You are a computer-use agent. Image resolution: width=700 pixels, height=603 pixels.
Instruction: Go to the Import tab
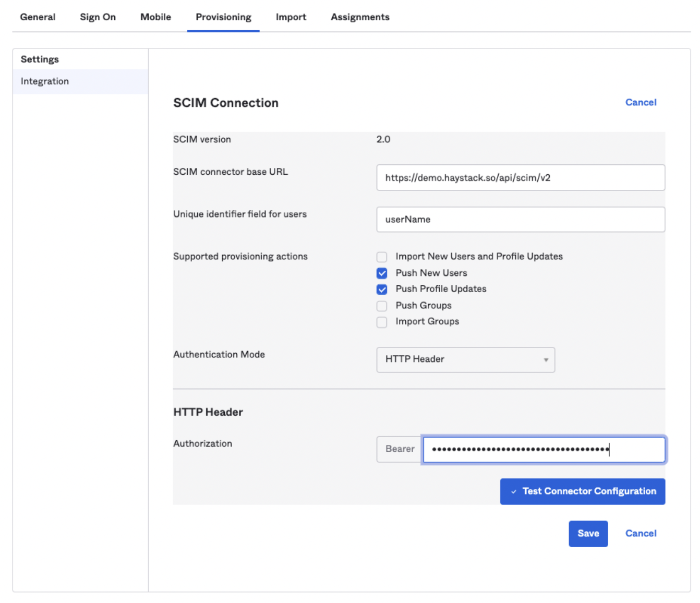point(291,17)
